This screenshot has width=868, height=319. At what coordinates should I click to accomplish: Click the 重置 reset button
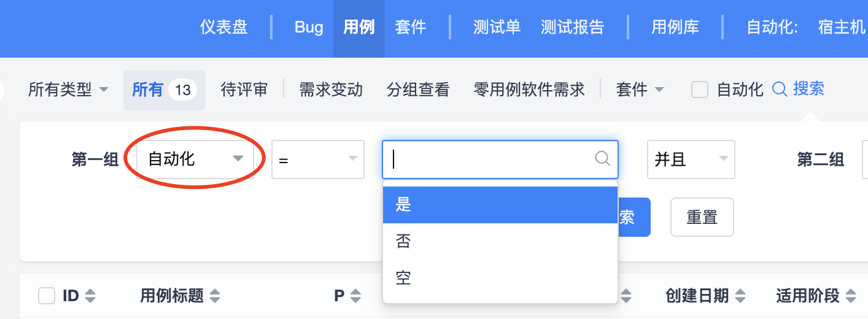tap(702, 217)
